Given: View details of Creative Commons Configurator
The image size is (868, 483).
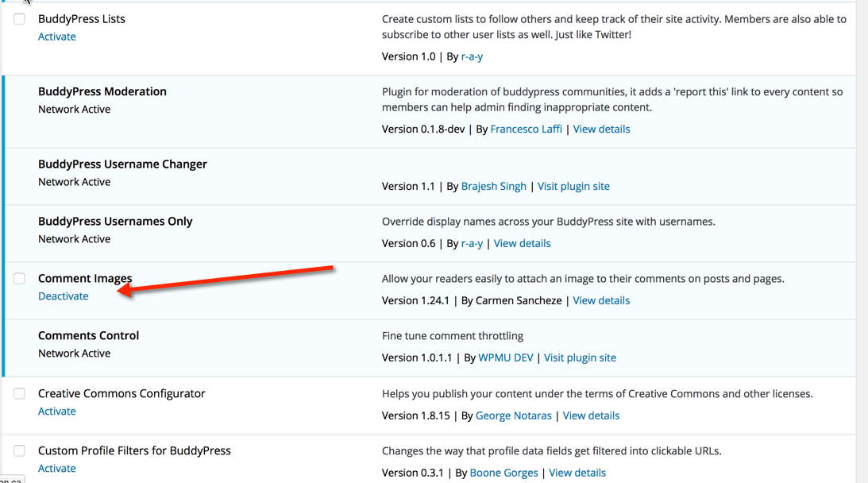Looking at the screenshot, I should pyautogui.click(x=591, y=415).
